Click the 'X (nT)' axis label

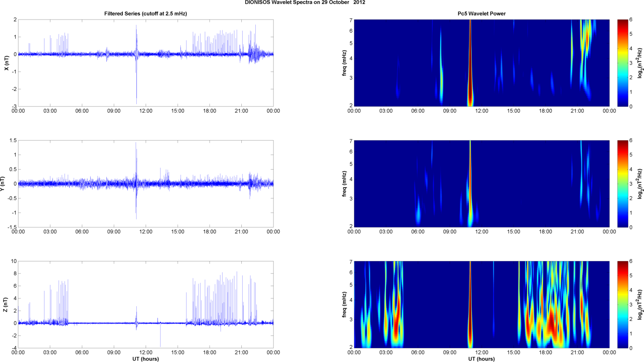pos(6,63)
